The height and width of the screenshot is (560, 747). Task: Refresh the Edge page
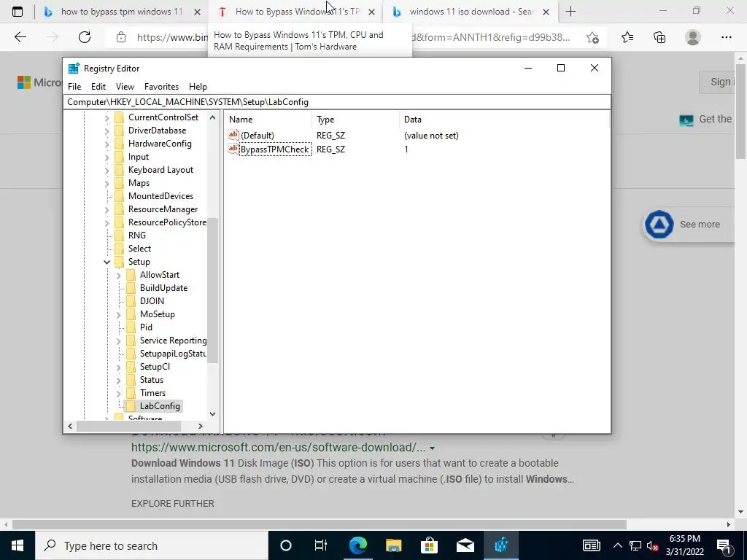point(85,37)
